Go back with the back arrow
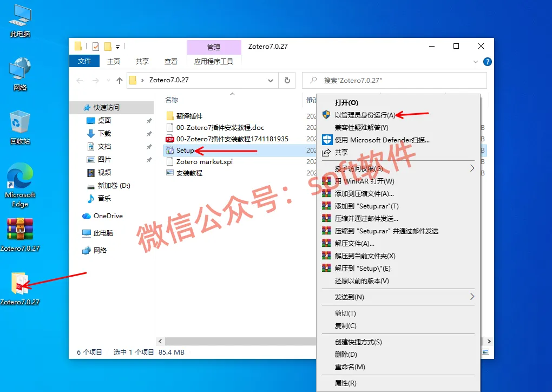Screen dimensions: 552x392 coord(80,81)
